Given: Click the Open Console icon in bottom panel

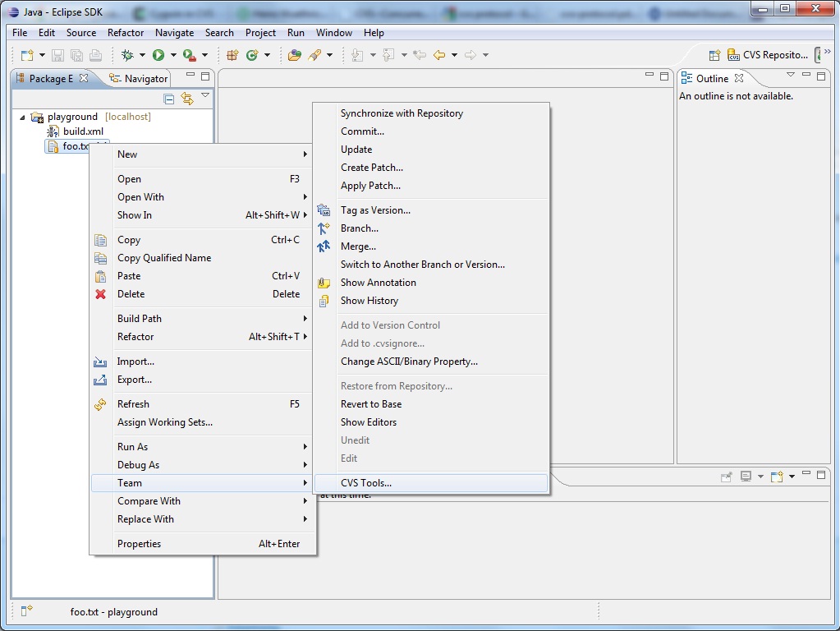Looking at the screenshot, I should pyautogui.click(x=776, y=477).
